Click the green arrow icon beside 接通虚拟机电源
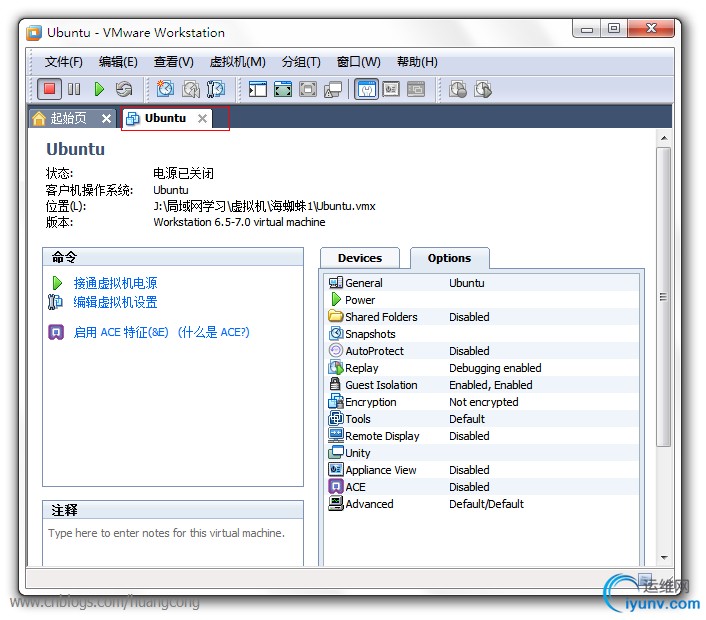706x620 pixels. [x=57, y=283]
